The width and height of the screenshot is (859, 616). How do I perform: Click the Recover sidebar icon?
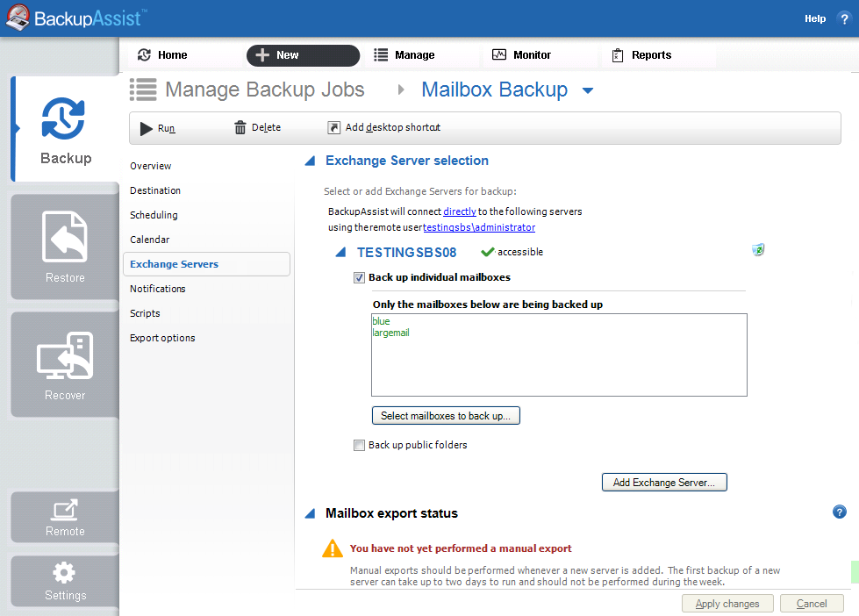click(63, 355)
